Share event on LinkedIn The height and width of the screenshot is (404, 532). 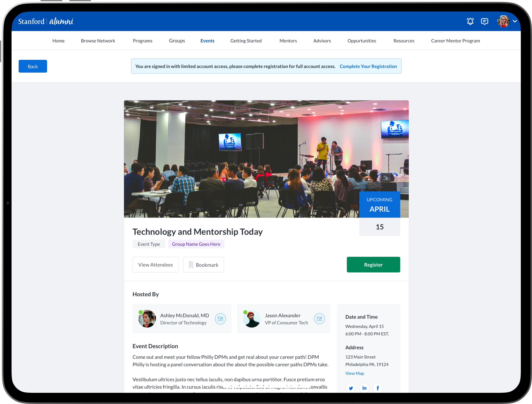tap(364, 388)
